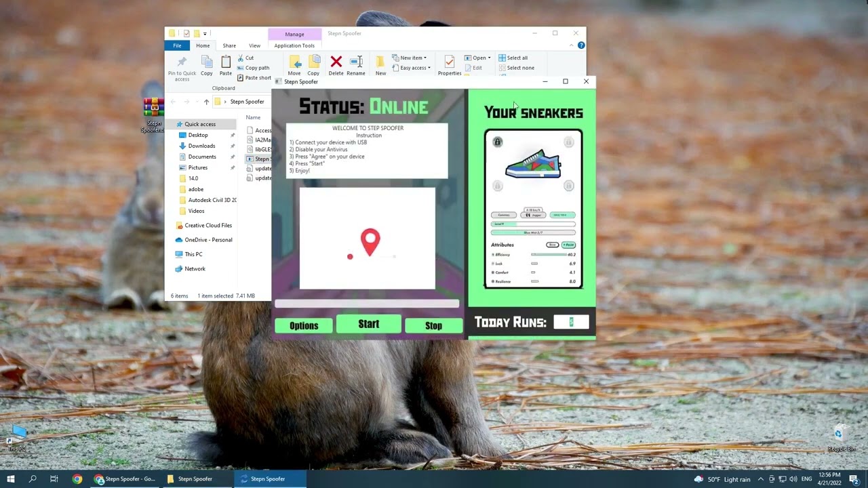Viewport: 868px width, 488px height.
Task: Click the Rename icon in the ribbon
Action: click(x=356, y=62)
